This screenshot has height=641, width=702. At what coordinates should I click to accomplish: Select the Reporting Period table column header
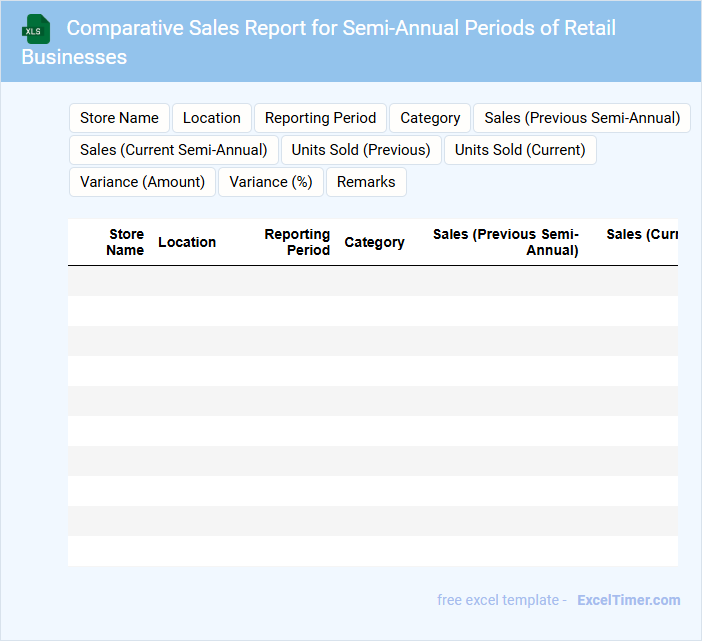(297, 242)
